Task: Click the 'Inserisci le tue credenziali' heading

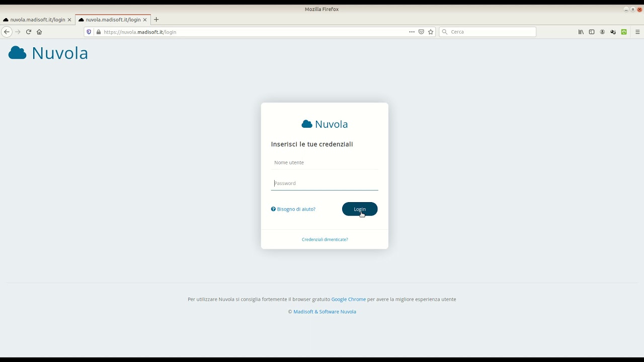Action: tap(312, 144)
